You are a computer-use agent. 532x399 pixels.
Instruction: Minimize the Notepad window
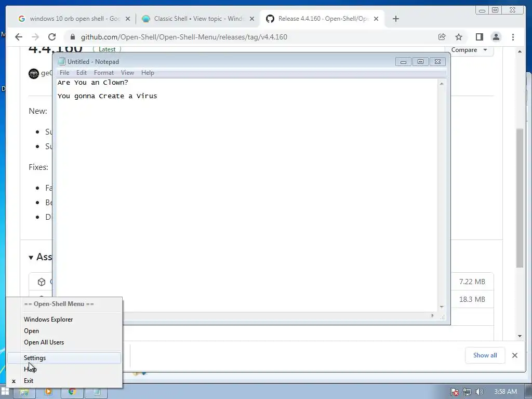tap(403, 62)
